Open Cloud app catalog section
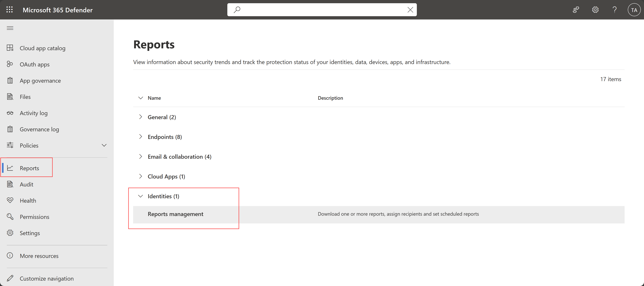644x286 pixels. click(x=42, y=48)
